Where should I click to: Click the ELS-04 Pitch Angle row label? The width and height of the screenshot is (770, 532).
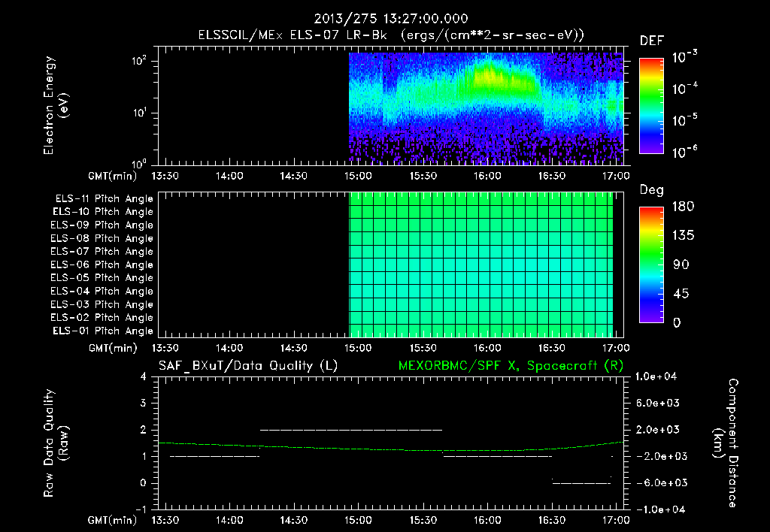102,291
